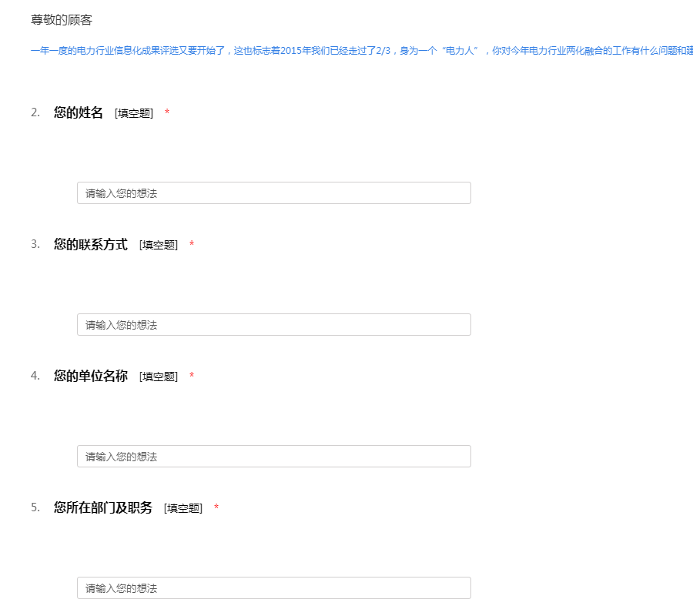Click the [填空题] tag beside 您的姓名
Viewport: 693px width, 616px height.
[x=134, y=114]
